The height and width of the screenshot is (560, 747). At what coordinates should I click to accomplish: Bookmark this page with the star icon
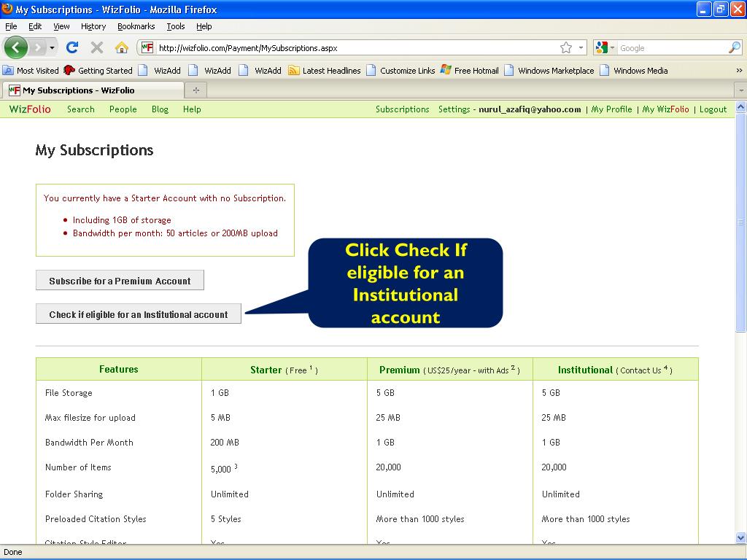click(x=566, y=47)
